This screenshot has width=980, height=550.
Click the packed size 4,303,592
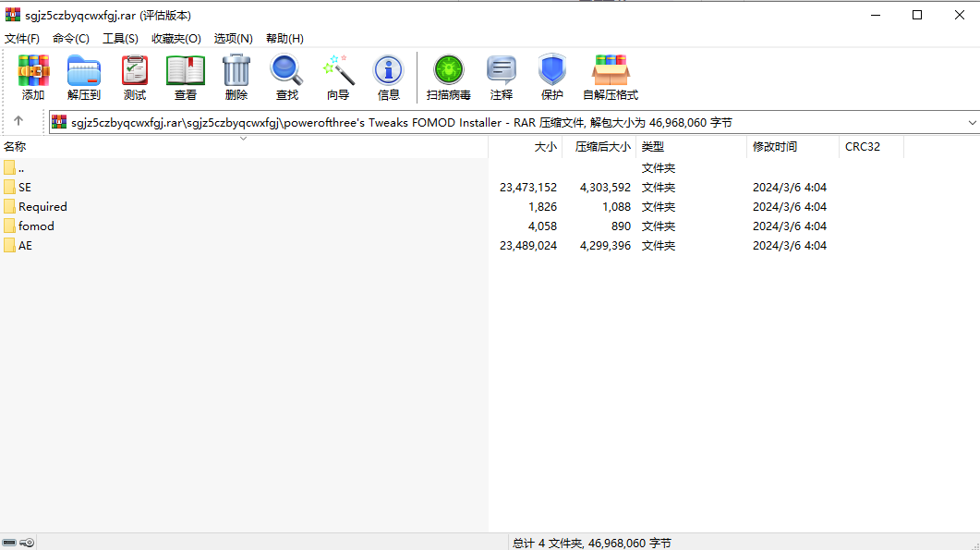point(605,187)
